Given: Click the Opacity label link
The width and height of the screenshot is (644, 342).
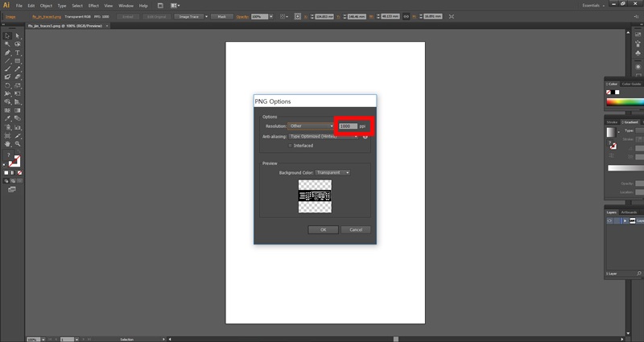Looking at the screenshot, I should pos(242,17).
